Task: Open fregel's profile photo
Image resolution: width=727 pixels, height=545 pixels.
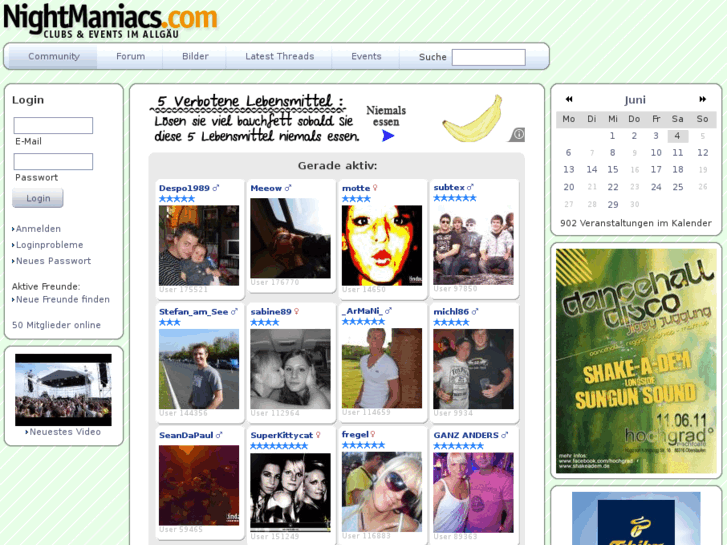Action: click(382, 492)
